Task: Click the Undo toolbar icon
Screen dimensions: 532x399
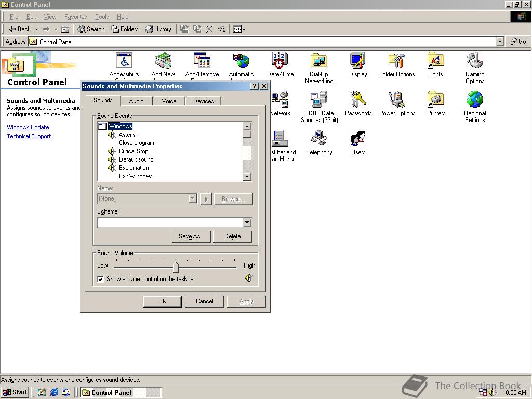Action: (221, 29)
